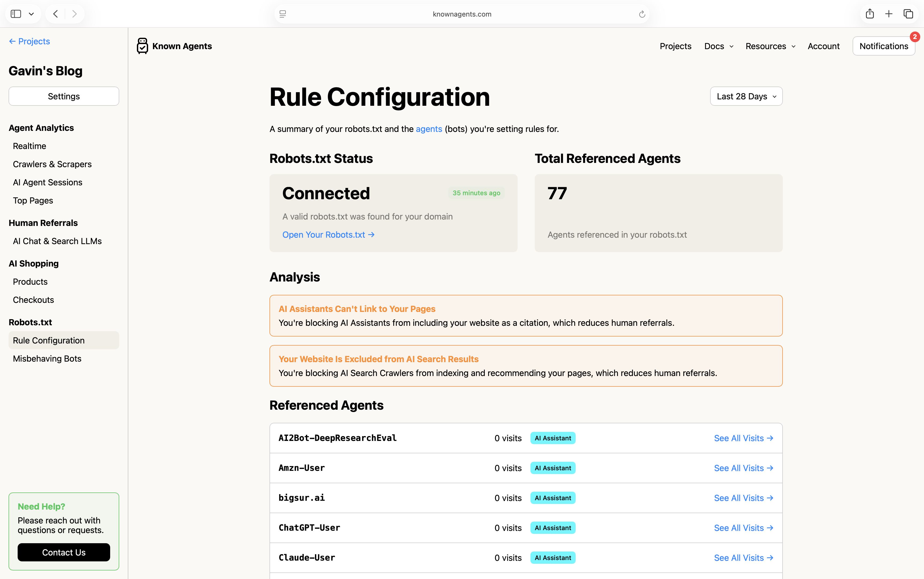Click the Contact Us button
This screenshot has width=924, height=579.
[x=64, y=552]
